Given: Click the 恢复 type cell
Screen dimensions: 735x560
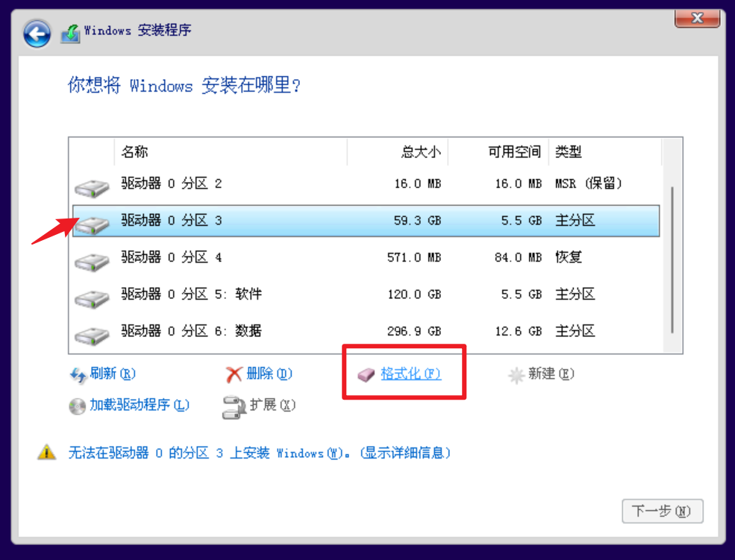Looking at the screenshot, I should pyautogui.click(x=569, y=257).
